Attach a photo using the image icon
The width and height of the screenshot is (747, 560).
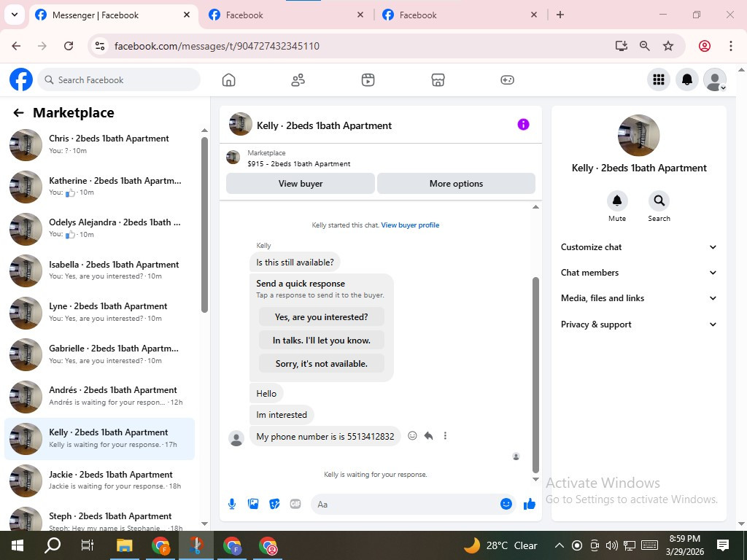[x=253, y=504]
